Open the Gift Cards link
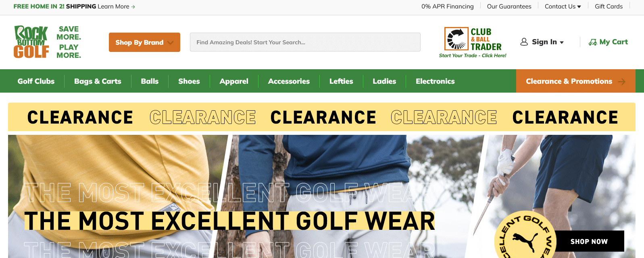Viewport: 644px width, 258px height. [609, 6]
